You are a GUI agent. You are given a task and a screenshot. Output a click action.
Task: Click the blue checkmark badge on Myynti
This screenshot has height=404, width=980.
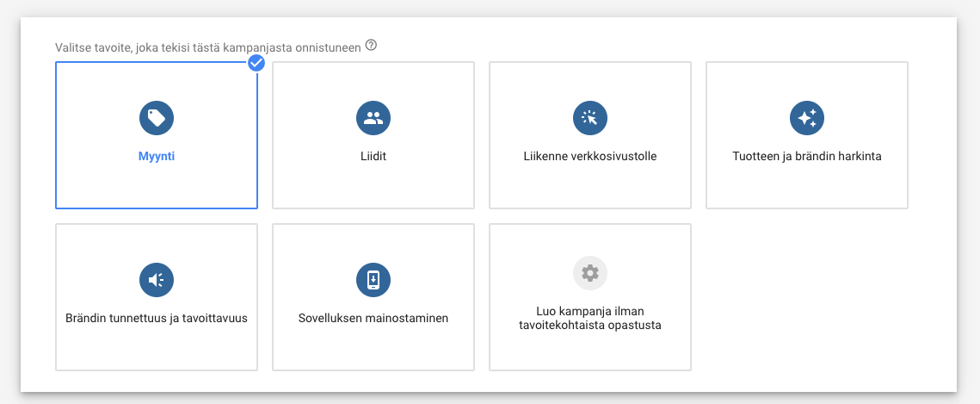coord(256,63)
